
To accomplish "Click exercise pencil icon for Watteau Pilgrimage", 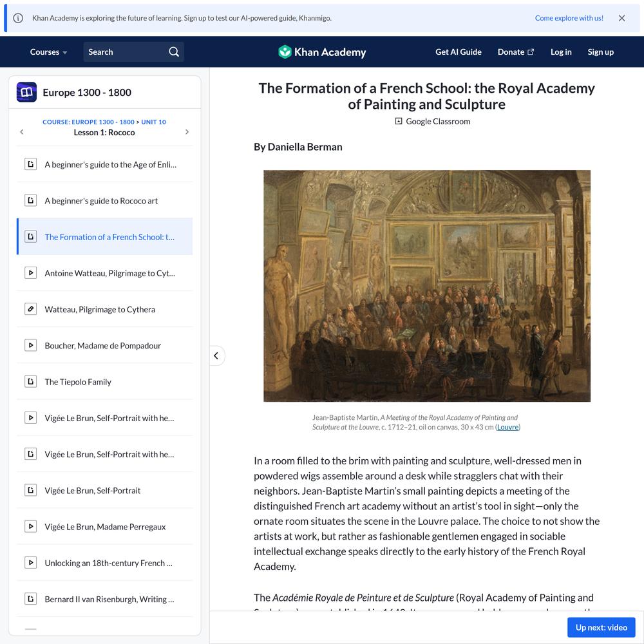I will [30, 309].
